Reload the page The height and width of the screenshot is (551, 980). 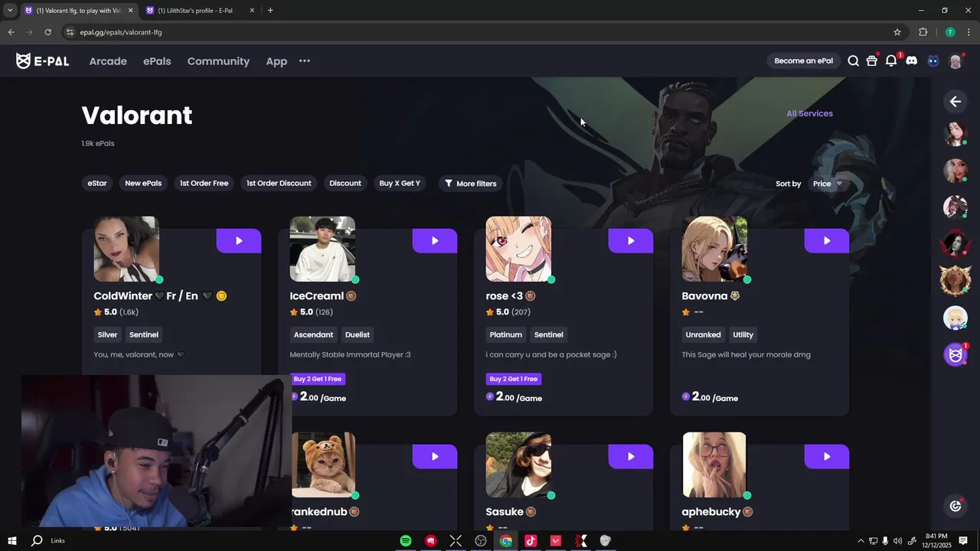pyautogui.click(x=47, y=32)
